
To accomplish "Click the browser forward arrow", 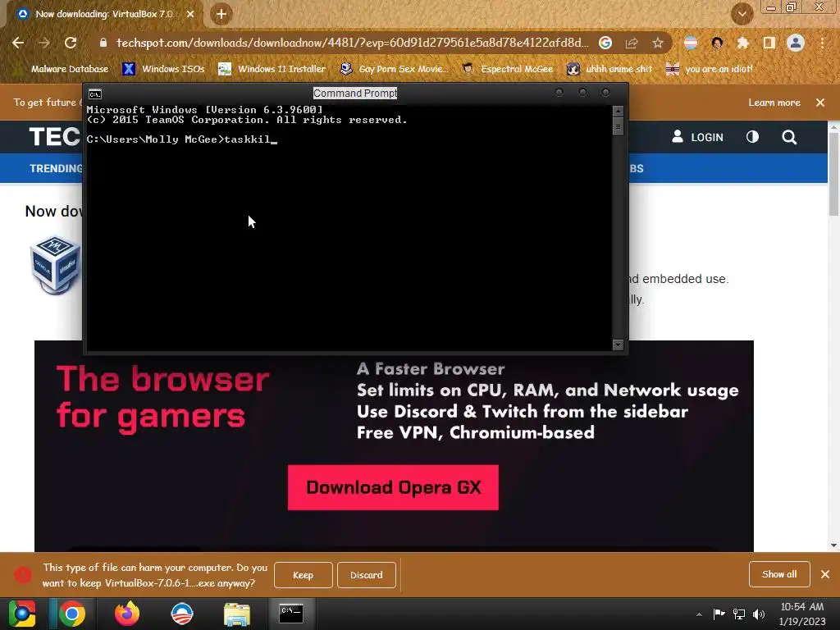I will coord(44,43).
